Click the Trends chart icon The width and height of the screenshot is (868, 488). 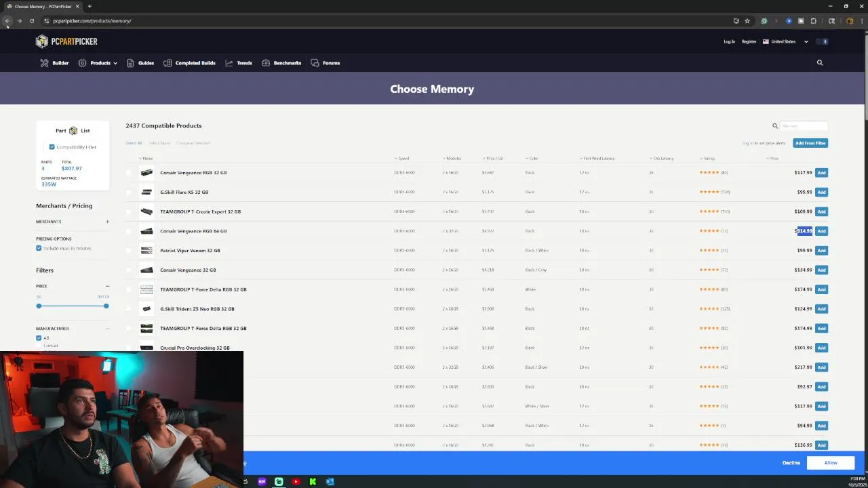(229, 63)
